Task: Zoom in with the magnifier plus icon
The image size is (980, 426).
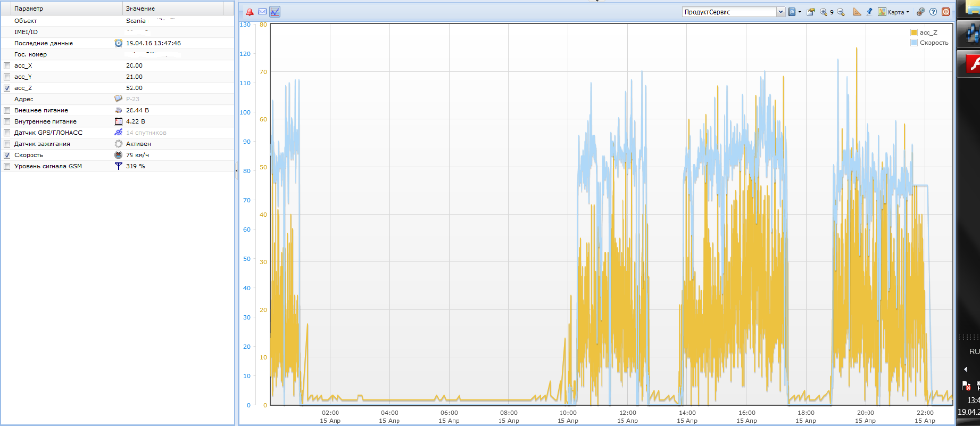Action: pyautogui.click(x=824, y=12)
